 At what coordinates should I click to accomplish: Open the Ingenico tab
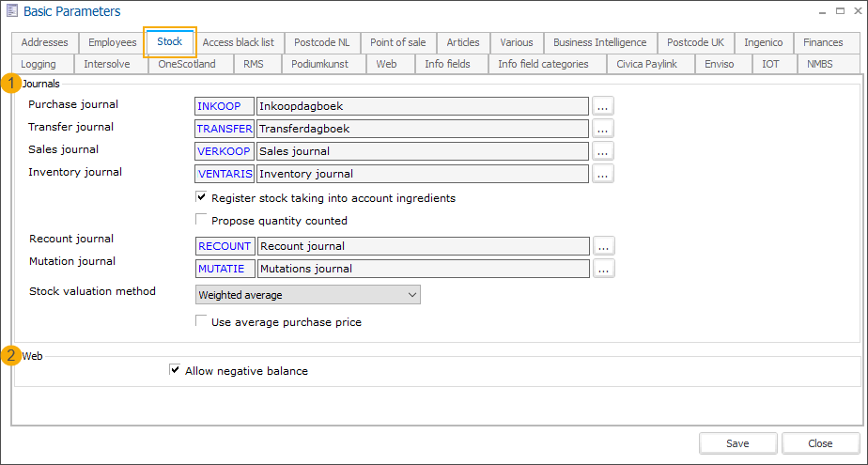click(764, 42)
